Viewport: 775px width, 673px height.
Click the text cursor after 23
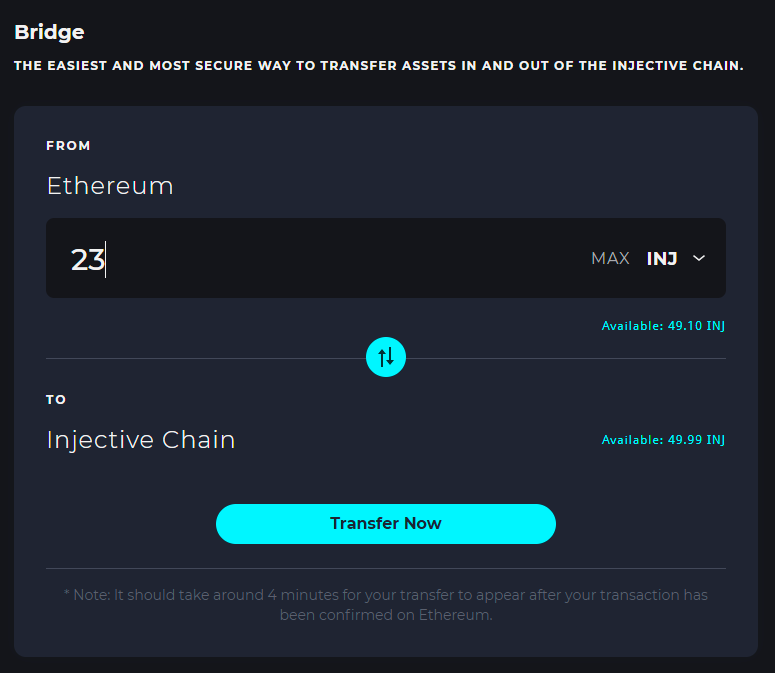click(106, 259)
